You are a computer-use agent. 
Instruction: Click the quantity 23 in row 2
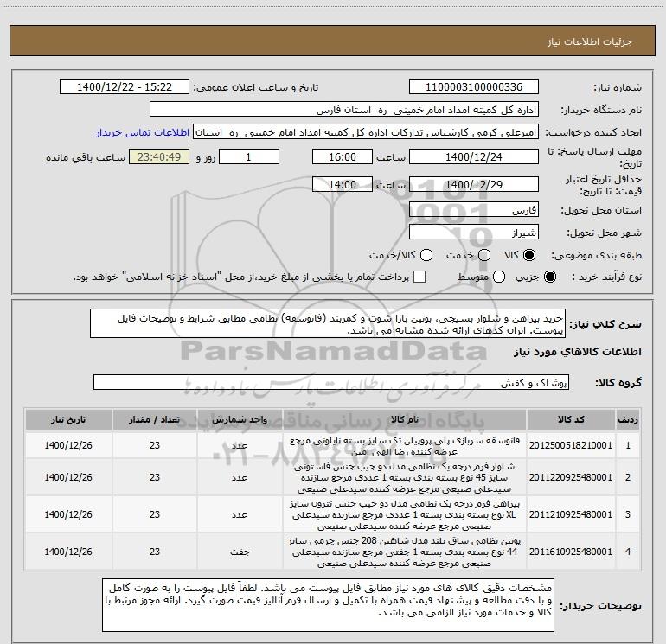(x=155, y=477)
